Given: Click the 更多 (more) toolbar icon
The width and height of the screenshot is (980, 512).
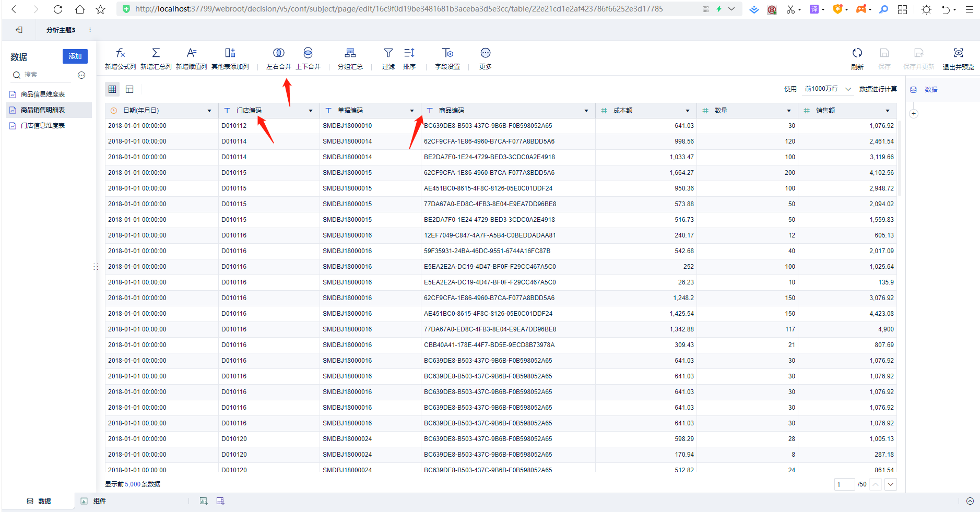Looking at the screenshot, I should (486, 53).
